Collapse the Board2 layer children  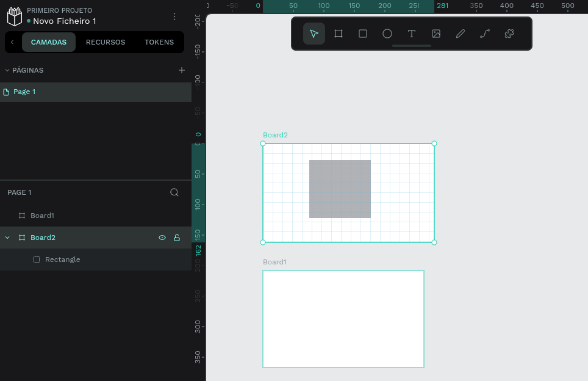pyautogui.click(x=7, y=238)
